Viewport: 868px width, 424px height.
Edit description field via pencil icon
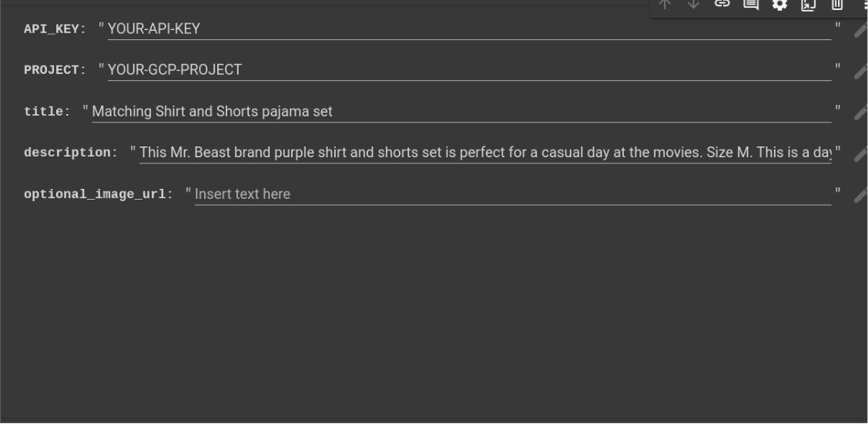[860, 153]
